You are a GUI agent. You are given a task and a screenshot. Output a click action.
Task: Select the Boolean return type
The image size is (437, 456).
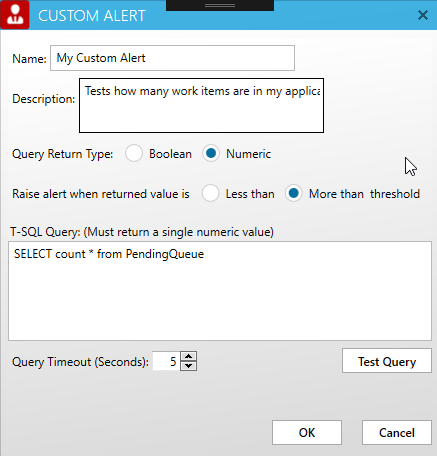[134, 154]
